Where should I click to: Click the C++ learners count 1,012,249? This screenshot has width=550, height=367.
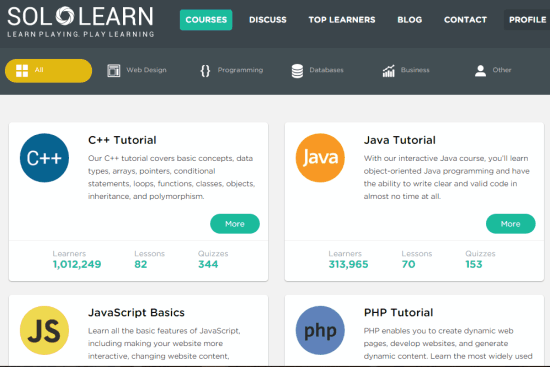click(x=77, y=264)
